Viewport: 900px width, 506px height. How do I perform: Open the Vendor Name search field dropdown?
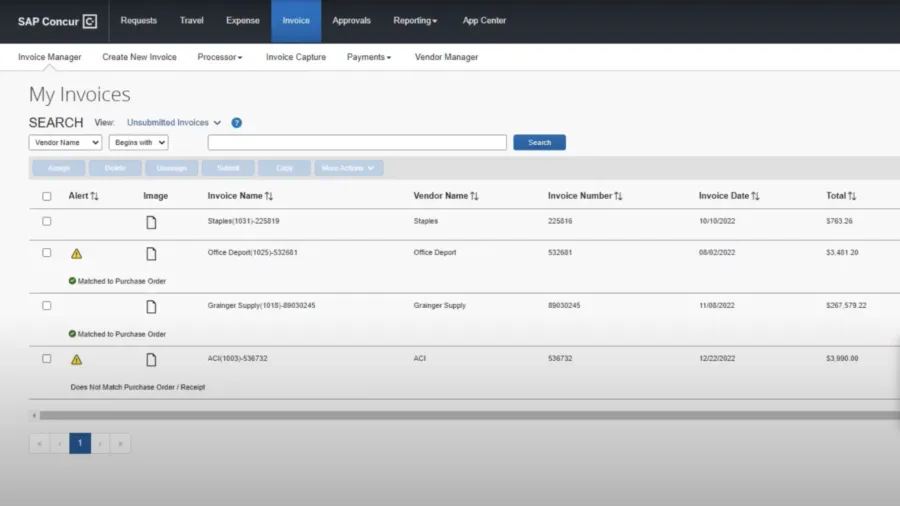(x=65, y=142)
